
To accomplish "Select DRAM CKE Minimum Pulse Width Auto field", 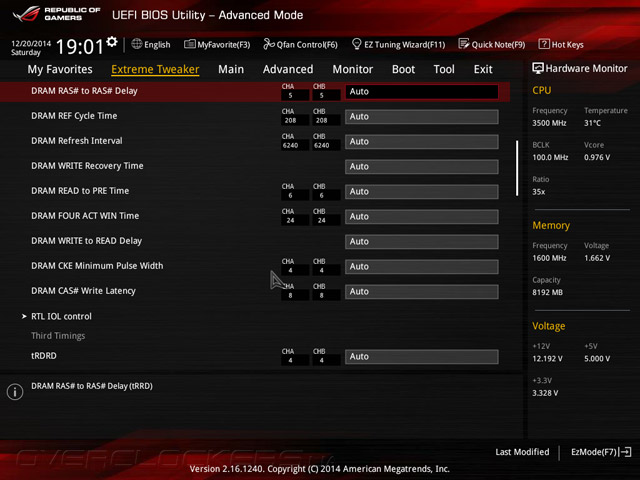I will click(422, 267).
